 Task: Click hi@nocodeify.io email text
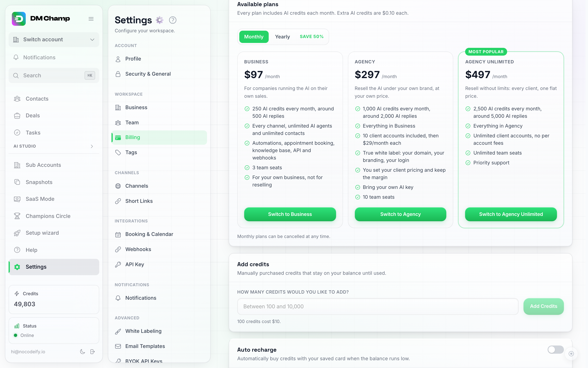pyautogui.click(x=28, y=352)
